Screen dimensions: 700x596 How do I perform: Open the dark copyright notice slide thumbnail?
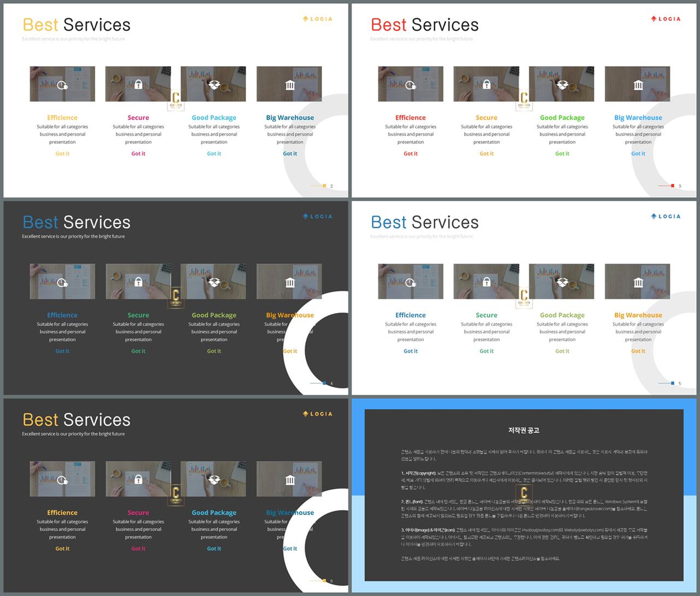(524, 495)
